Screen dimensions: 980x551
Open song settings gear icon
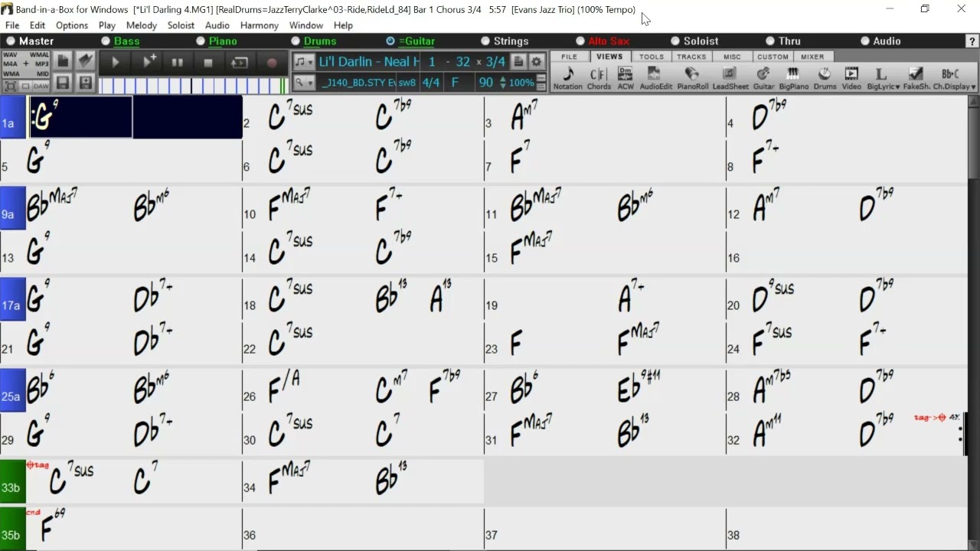tap(537, 61)
